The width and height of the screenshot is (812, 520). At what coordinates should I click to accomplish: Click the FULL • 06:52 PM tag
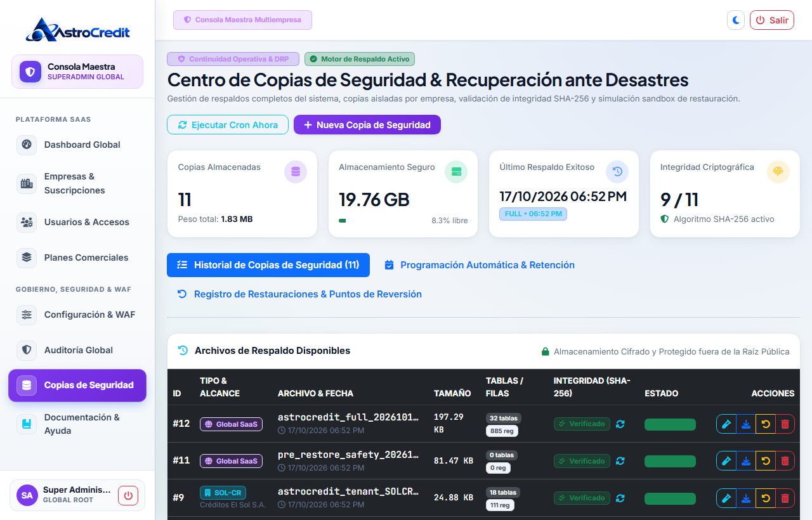click(x=533, y=214)
